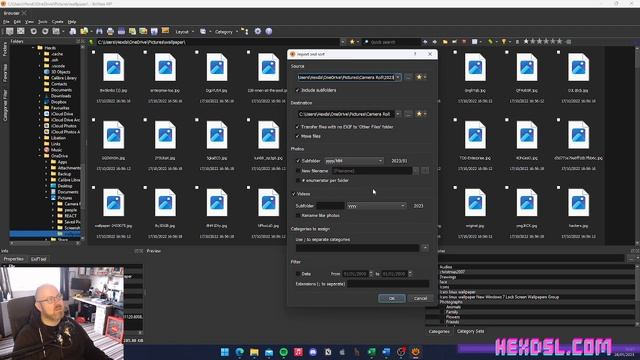Click the Scan toolbar icon
This screenshot has width=640, height=360.
click(121, 31)
